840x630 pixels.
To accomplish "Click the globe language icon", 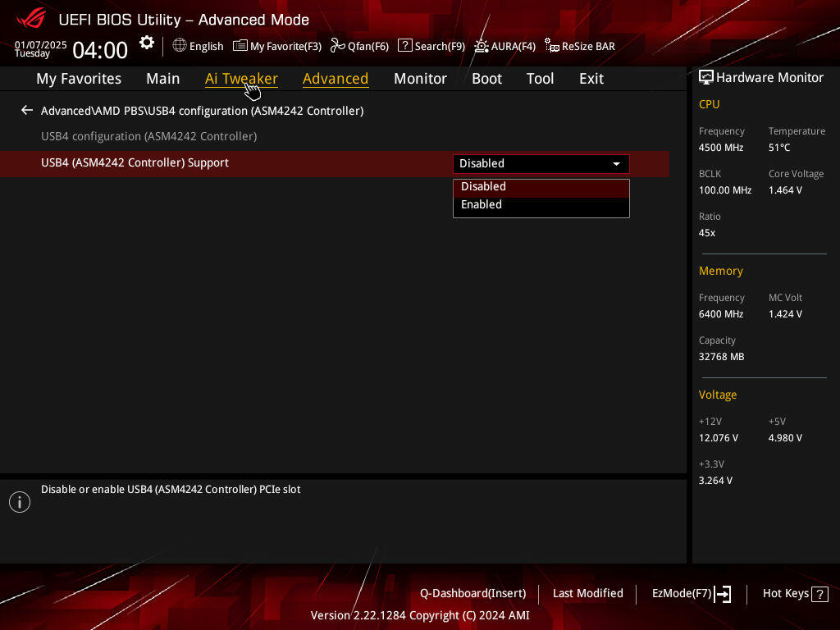I will pos(180,46).
